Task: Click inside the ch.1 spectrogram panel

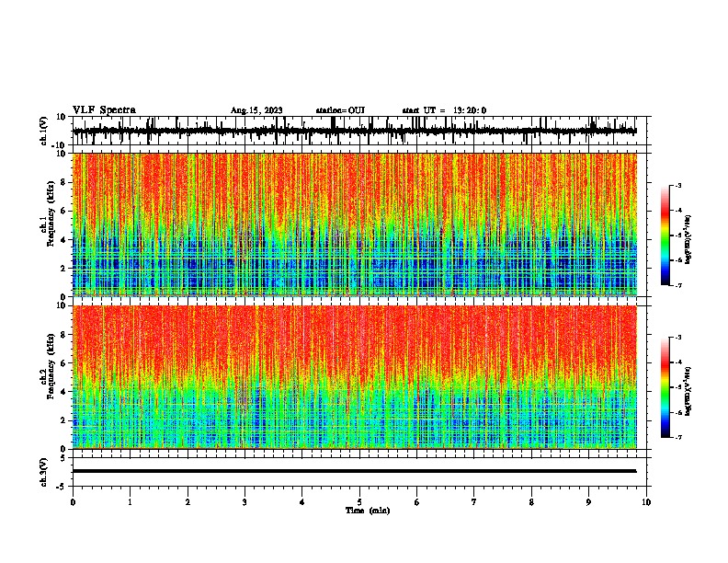Action: [x=354, y=224]
